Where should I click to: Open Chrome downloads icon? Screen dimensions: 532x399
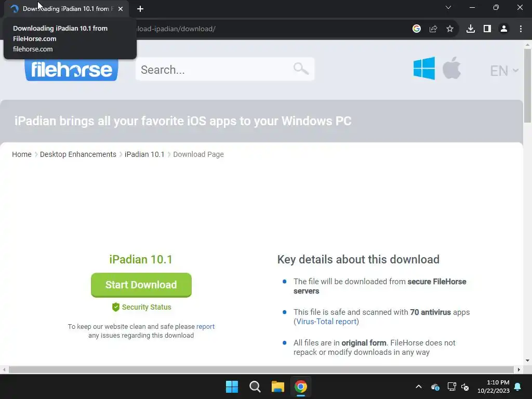pyautogui.click(x=470, y=29)
